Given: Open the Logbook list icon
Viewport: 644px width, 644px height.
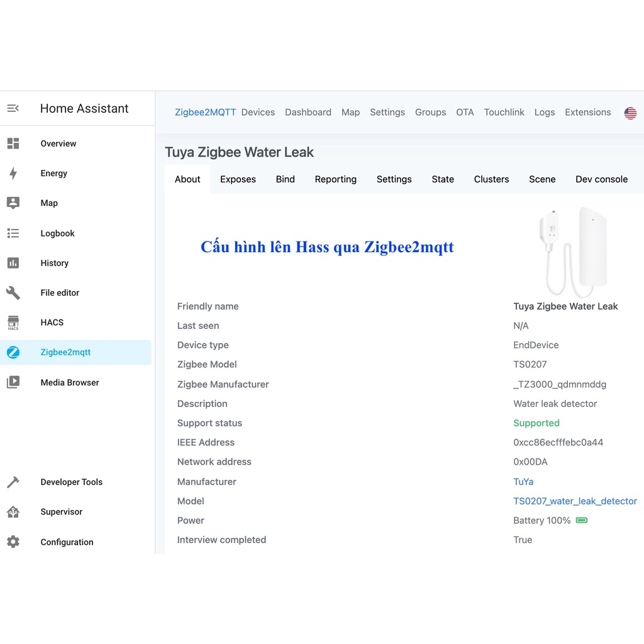Looking at the screenshot, I should pos(13,233).
